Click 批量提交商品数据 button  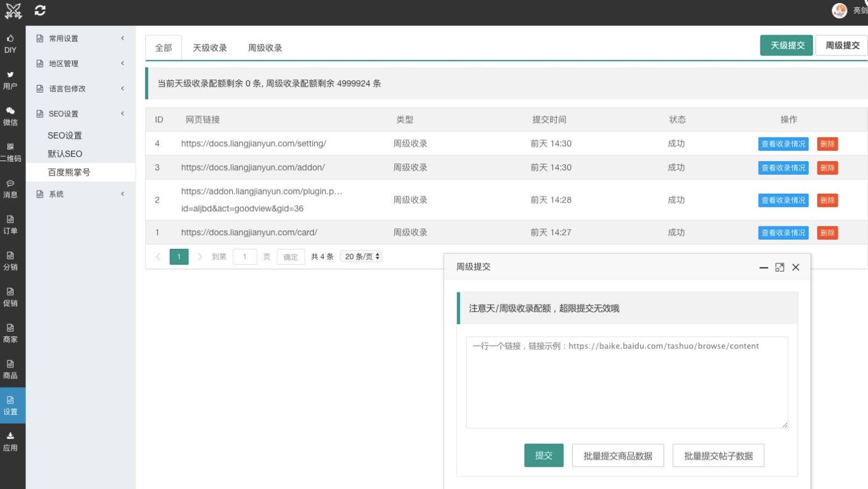618,456
